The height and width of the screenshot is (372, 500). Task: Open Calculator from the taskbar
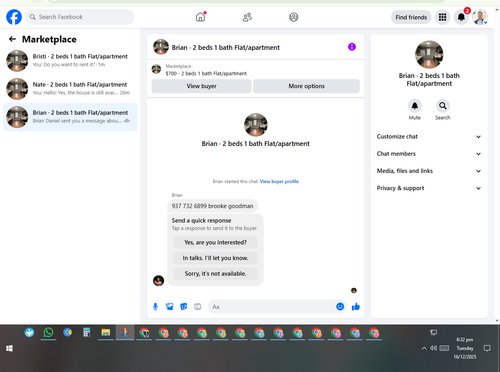pyautogui.click(x=87, y=333)
